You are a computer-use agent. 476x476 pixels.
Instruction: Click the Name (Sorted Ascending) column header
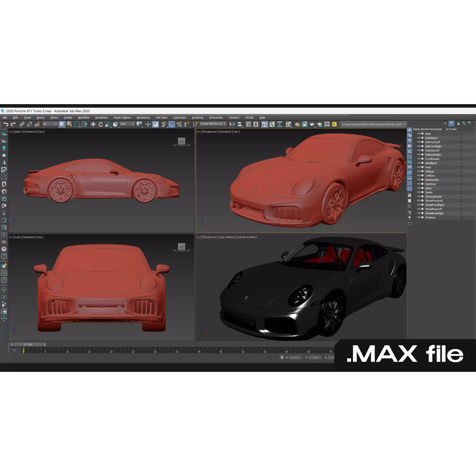[x=427, y=129]
